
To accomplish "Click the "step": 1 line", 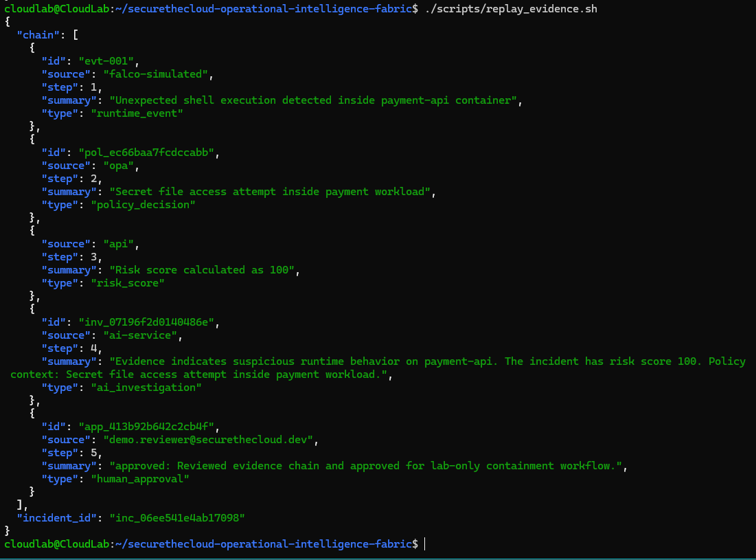I will pyautogui.click(x=71, y=87).
